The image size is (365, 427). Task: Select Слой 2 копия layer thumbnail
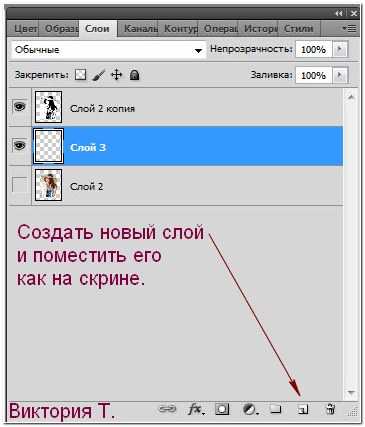[x=48, y=107]
